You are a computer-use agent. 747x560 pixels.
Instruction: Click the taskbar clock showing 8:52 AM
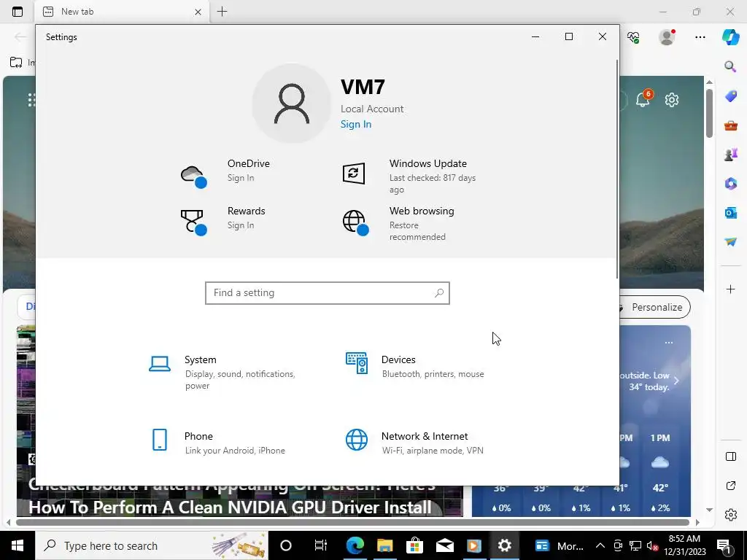(x=684, y=545)
